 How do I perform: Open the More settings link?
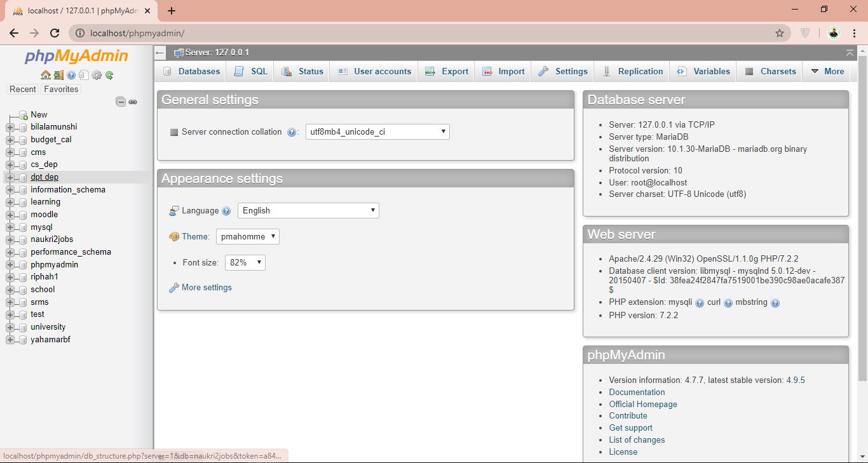click(x=207, y=288)
